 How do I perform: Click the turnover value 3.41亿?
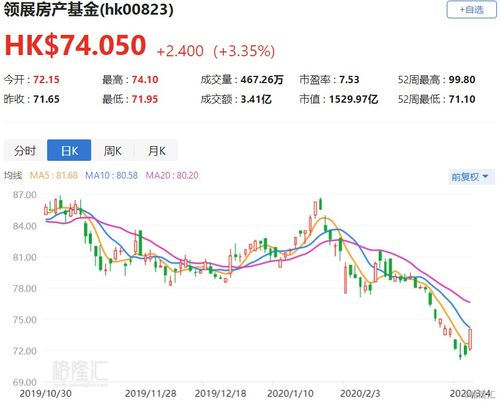click(256, 99)
